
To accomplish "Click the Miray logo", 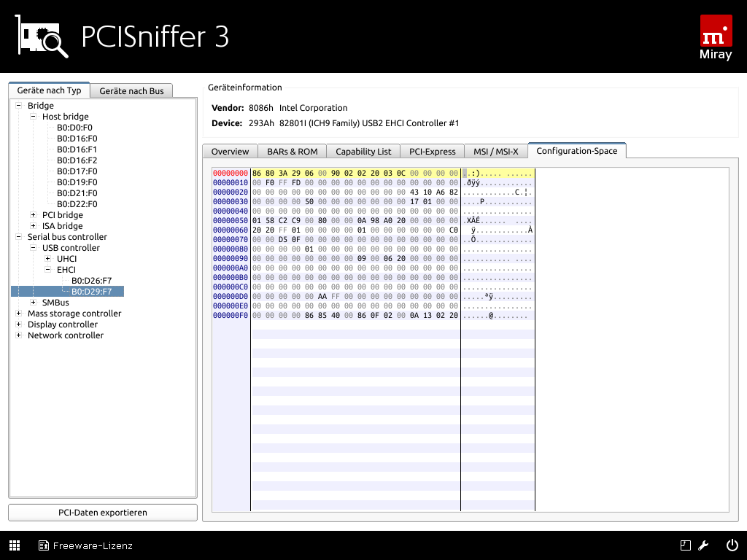I will [x=716, y=38].
